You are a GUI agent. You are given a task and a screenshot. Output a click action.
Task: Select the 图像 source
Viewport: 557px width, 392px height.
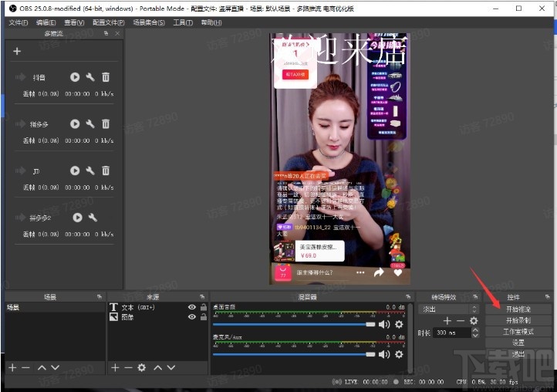pos(127,317)
